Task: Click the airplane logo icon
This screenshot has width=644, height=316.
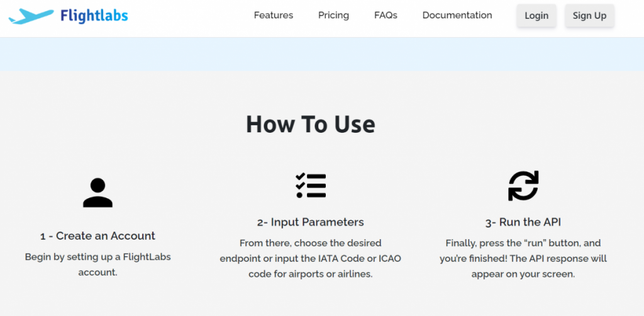Action: click(31, 16)
